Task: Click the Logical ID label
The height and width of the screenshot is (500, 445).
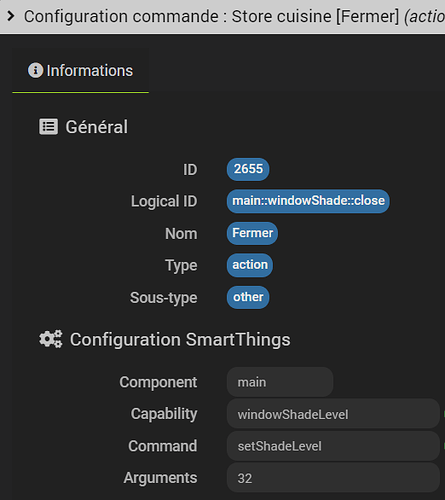Action: pyautogui.click(x=164, y=201)
